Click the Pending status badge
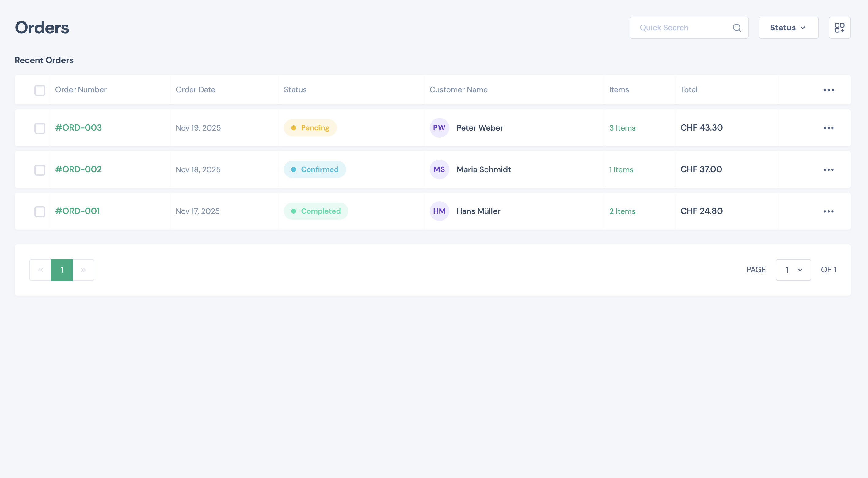The width and height of the screenshot is (868, 478). point(310,128)
